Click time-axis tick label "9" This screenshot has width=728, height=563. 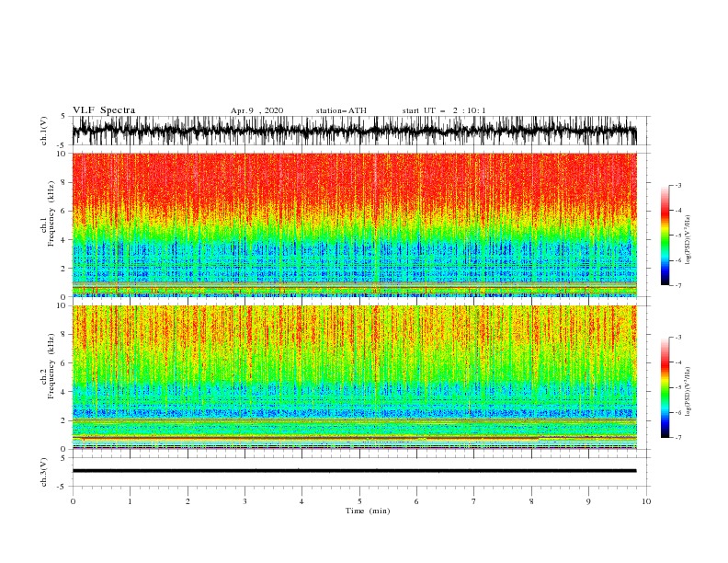588,501
